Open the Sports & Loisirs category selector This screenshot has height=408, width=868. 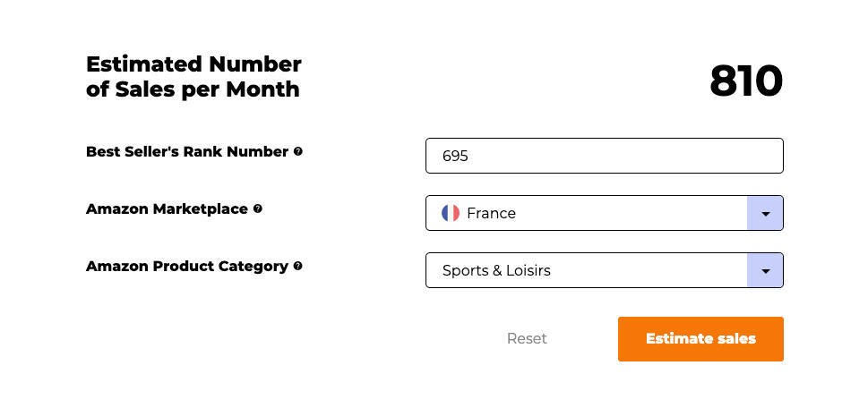(x=605, y=270)
